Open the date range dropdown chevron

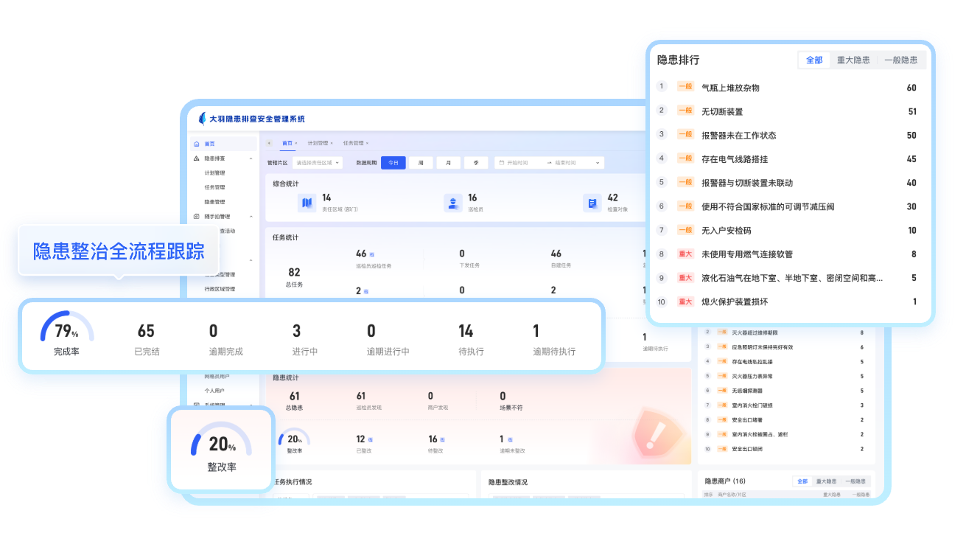[598, 162]
